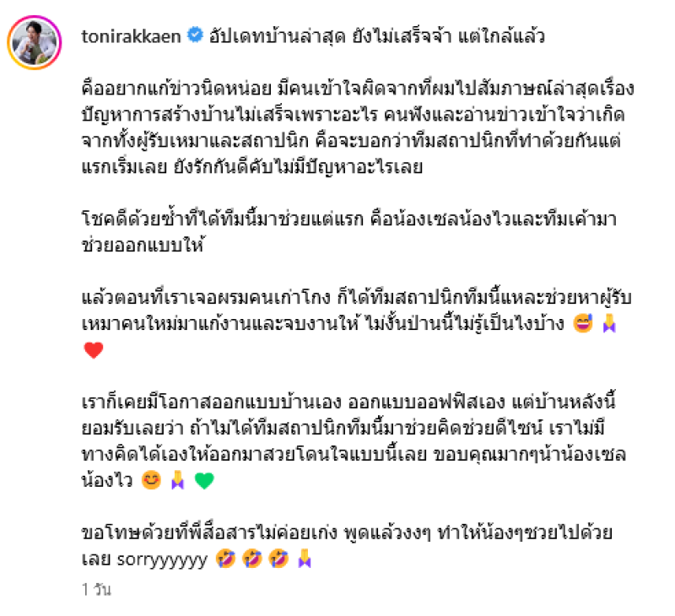Click the blue verified badge beside the username
The height and width of the screenshot is (616, 675).
pyautogui.click(x=195, y=35)
